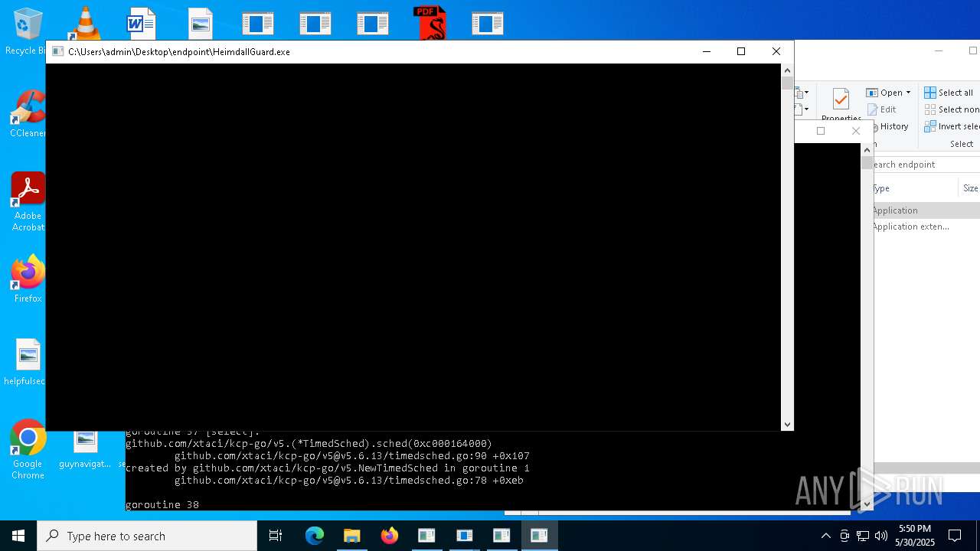Open network status tray icon
This screenshot has height=551, width=980.
click(x=863, y=536)
